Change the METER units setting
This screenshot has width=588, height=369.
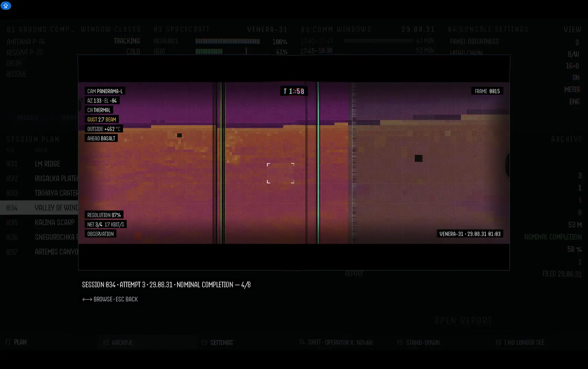point(572,90)
